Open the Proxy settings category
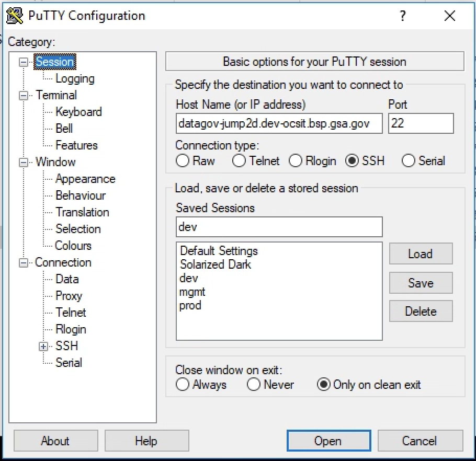Viewport: 476px width, 461px height. click(x=69, y=296)
